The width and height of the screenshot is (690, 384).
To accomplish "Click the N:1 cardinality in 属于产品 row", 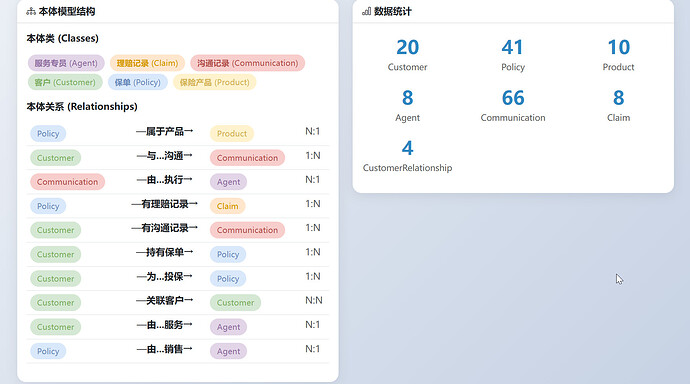I will [x=313, y=132].
